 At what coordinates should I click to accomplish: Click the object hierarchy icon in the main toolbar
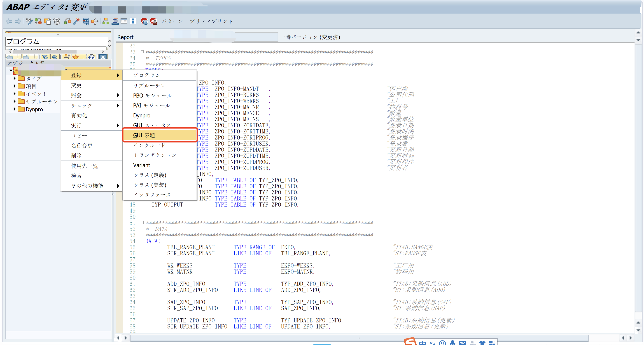[x=106, y=21]
